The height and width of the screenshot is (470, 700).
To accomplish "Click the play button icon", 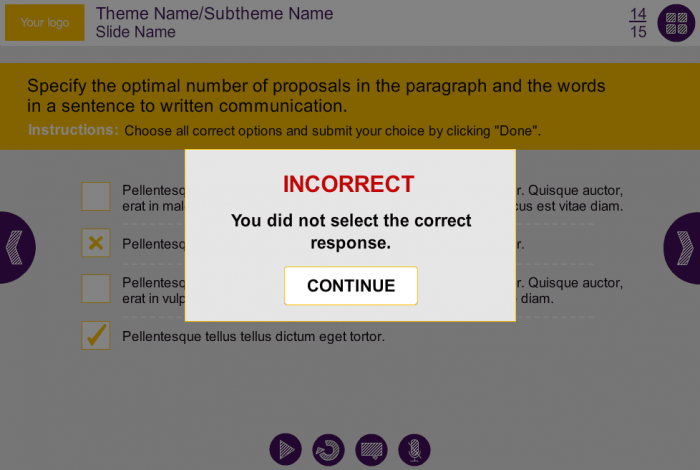I will (286, 450).
